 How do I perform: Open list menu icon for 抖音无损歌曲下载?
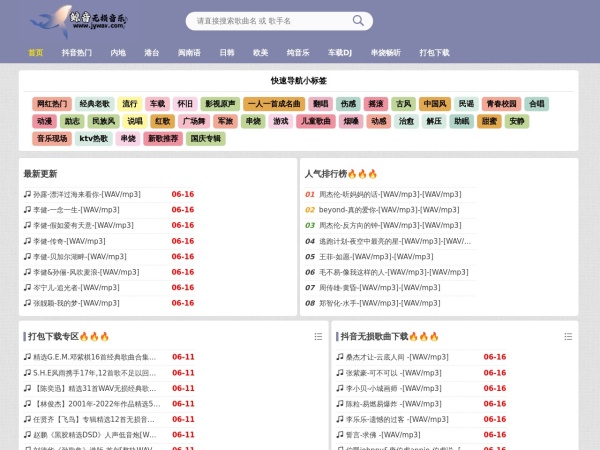[x=568, y=336]
